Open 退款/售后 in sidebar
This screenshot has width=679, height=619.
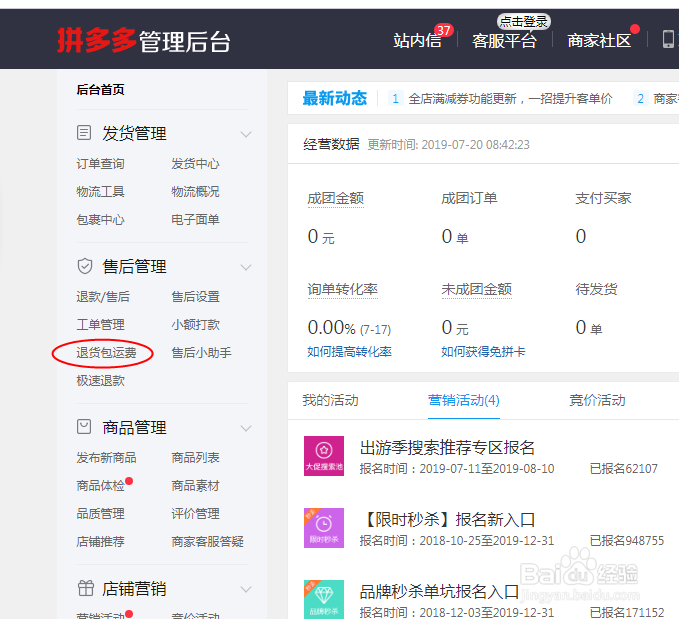click(x=103, y=297)
